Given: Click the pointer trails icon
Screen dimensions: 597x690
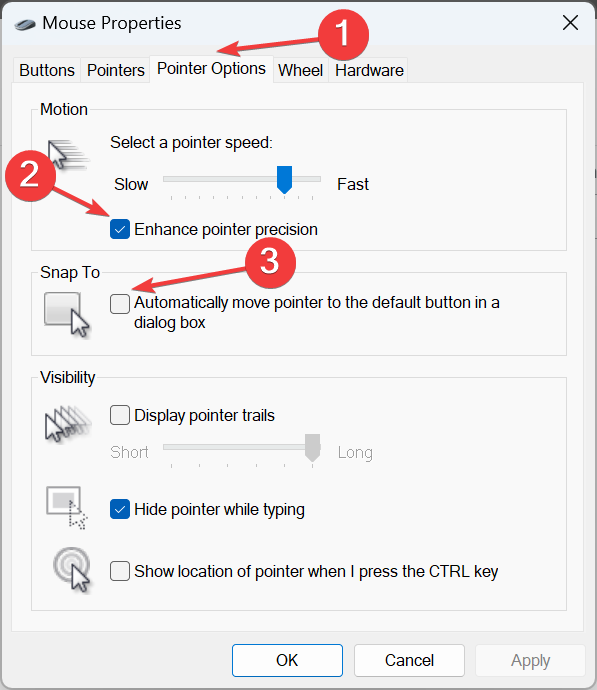Looking at the screenshot, I should point(68,424).
